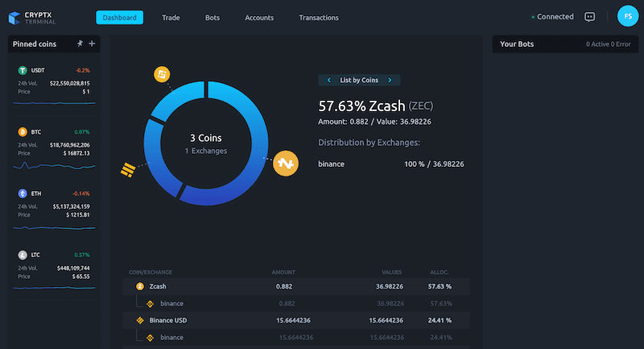Add a pinned coin with plus icon
The width and height of the screenshot is (644, 349).
92,44
